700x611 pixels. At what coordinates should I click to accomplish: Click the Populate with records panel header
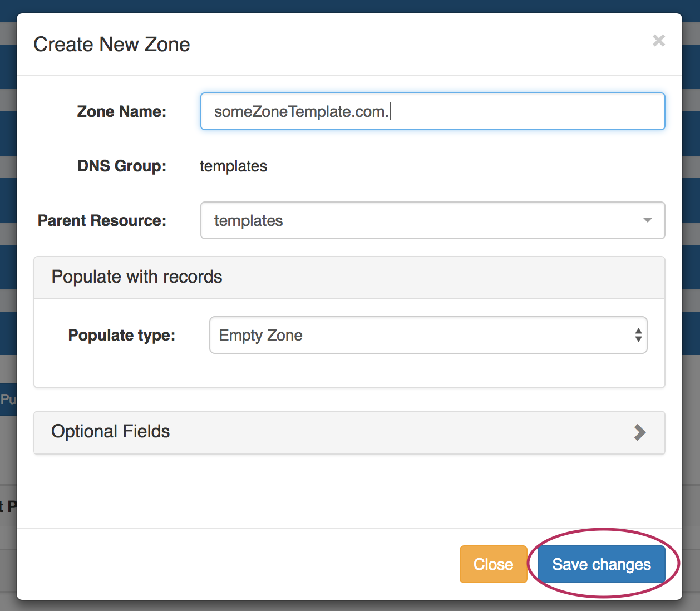(x=349, y=277)
